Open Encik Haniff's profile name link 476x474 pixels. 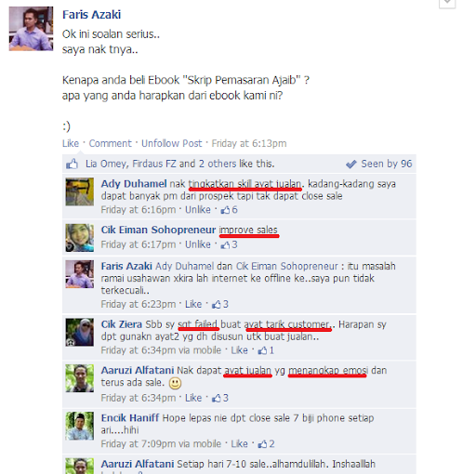pyautogui.click(x=130, y=418)
